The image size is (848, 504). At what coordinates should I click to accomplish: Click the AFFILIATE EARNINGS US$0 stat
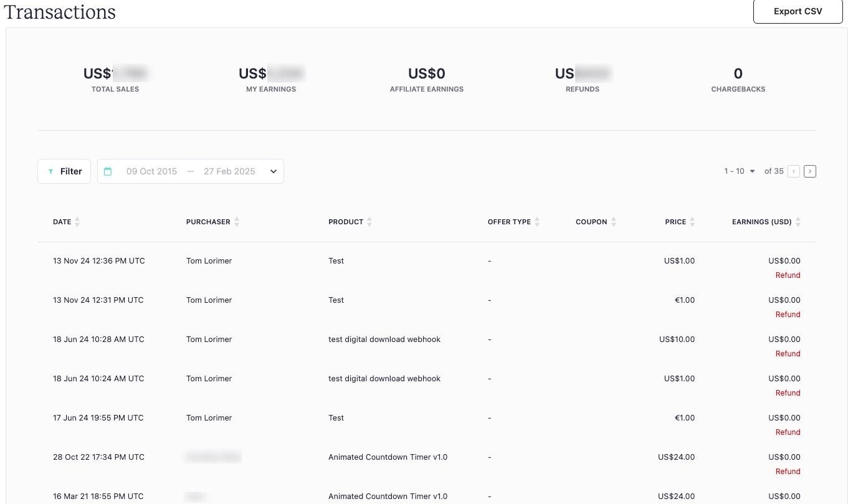coord(427,80)
